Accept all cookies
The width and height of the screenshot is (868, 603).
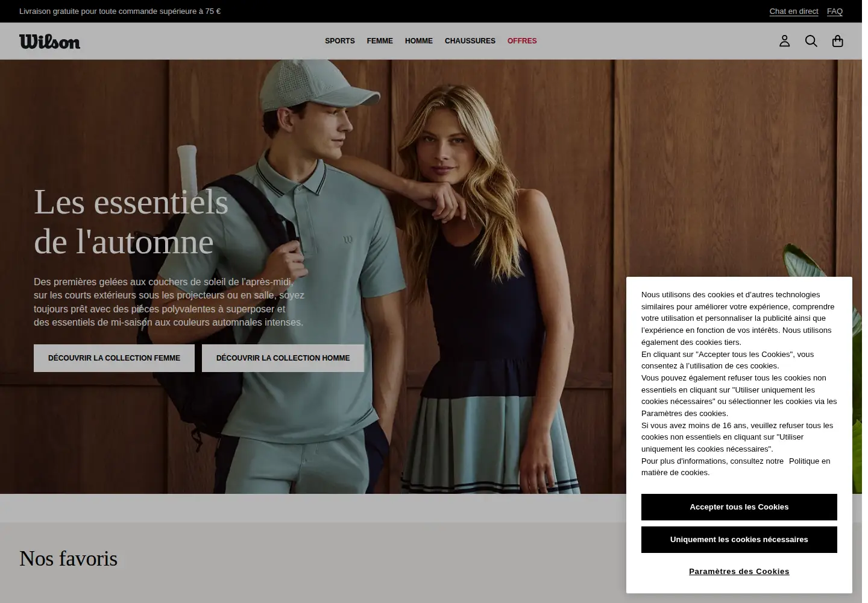click(739, 507)
